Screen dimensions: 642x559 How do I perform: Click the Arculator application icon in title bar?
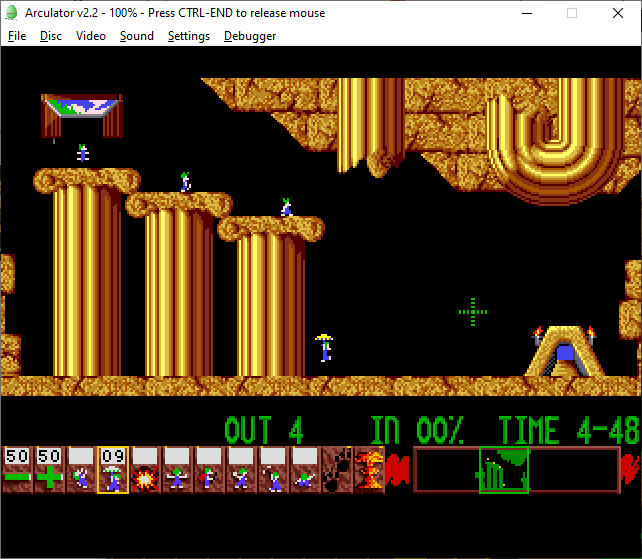(11, 13)
